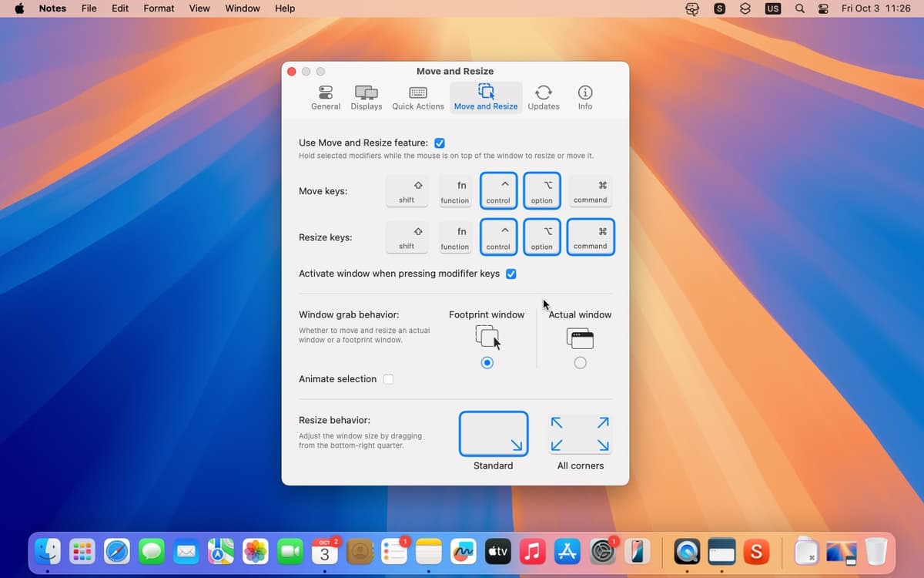Open Spotlight search in menu bar
Screen dimensions: 924x578
[800, 8]
